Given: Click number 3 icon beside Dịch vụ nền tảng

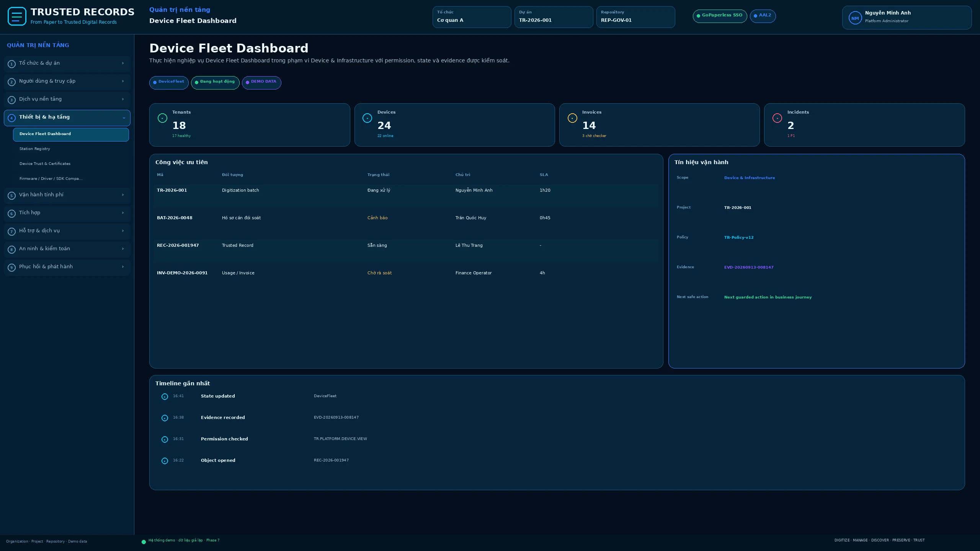Looking at the screenshot, I should click(11, 100).
